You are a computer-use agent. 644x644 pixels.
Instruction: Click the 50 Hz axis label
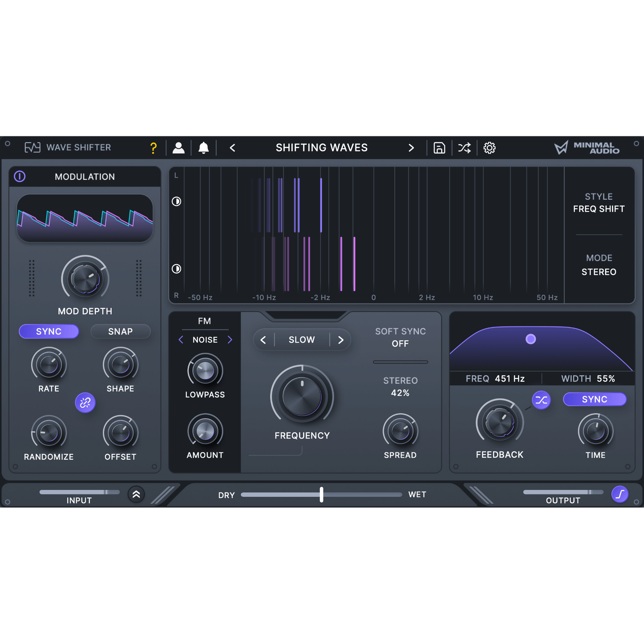[x=547, y=297]
